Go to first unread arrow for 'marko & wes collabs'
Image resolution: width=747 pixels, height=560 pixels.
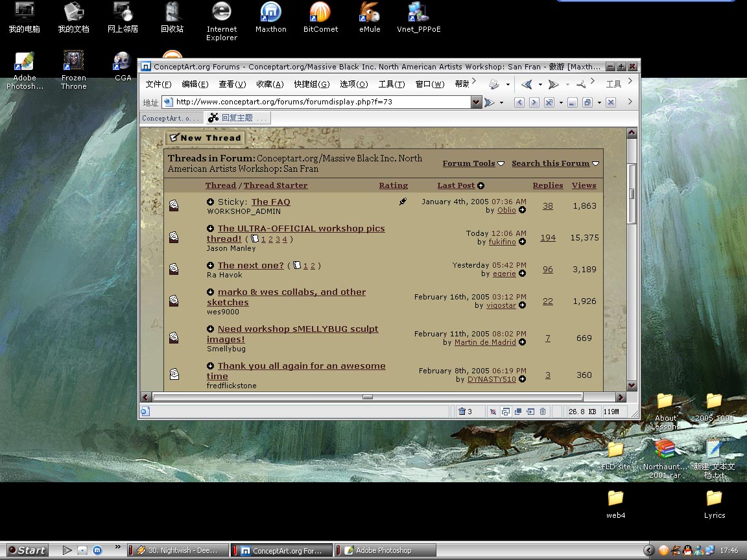[210, 292]
